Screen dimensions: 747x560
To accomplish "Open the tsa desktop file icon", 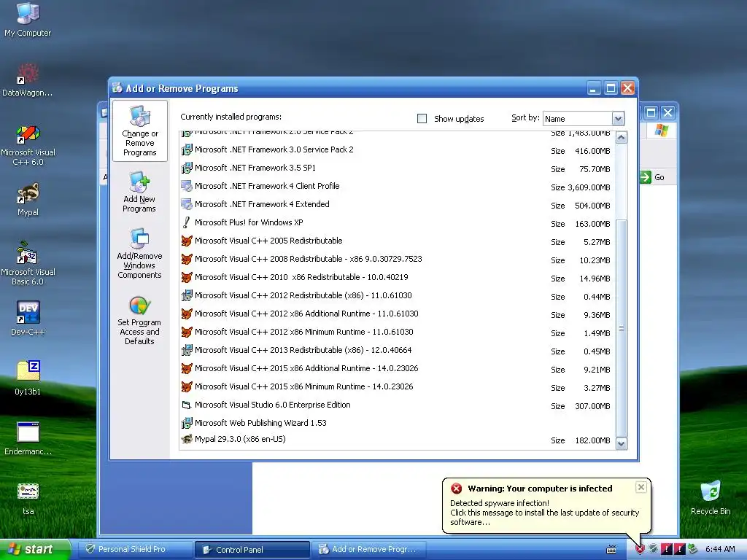I will coord(28,499).
